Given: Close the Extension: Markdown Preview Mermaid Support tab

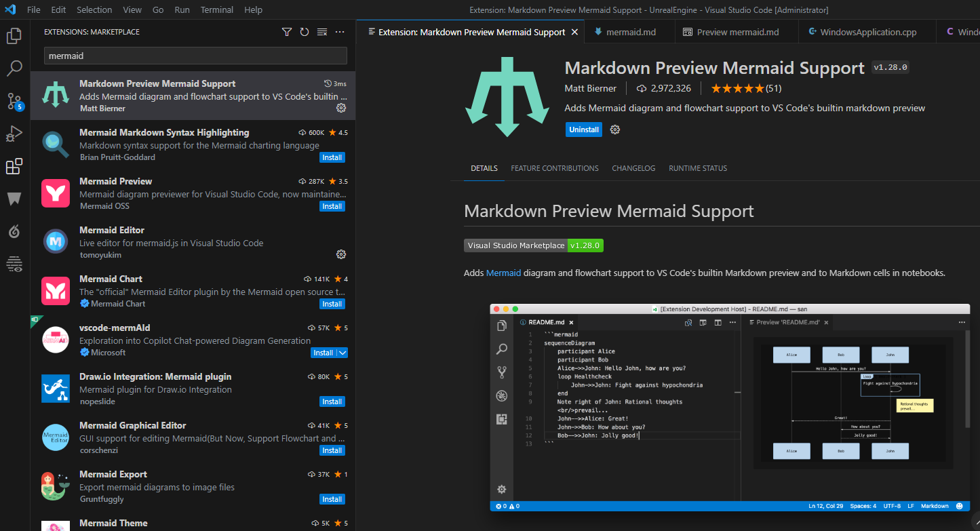Looking at the screenshot, I should coord(574,32).
